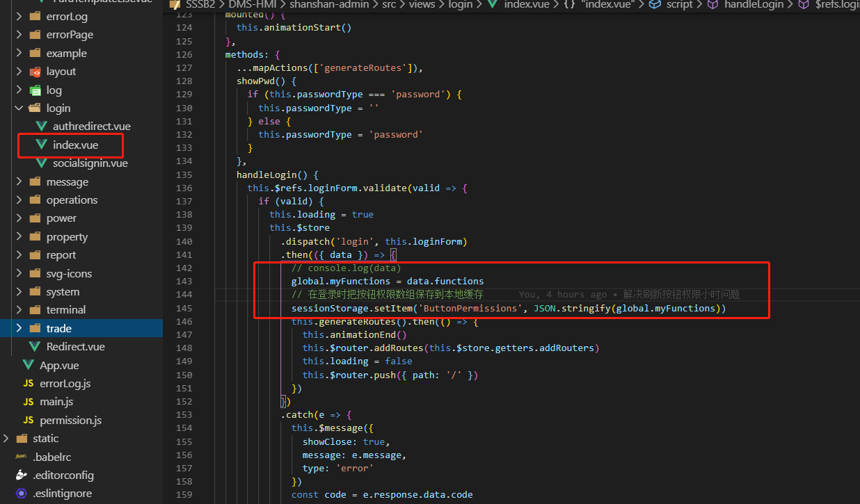Expand the svg-icons folder chevron
Viewport: 860px width, 504px height.
pos(19,273)
